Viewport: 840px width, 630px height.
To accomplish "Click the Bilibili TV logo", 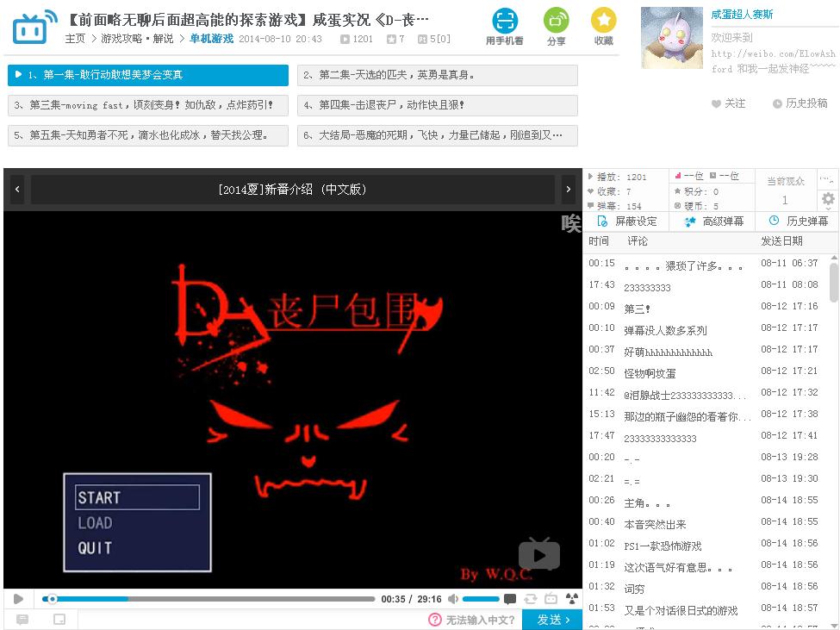I will point(34,27).
